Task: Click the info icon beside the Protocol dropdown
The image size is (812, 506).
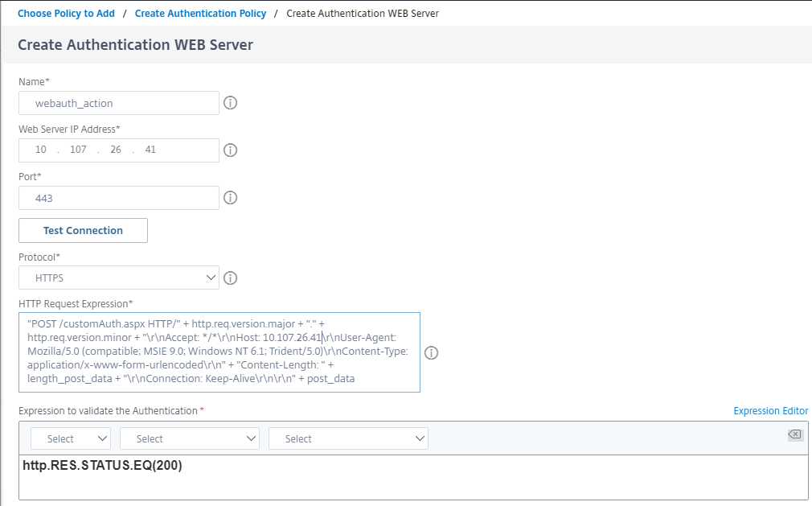Action: coord(231,278)
